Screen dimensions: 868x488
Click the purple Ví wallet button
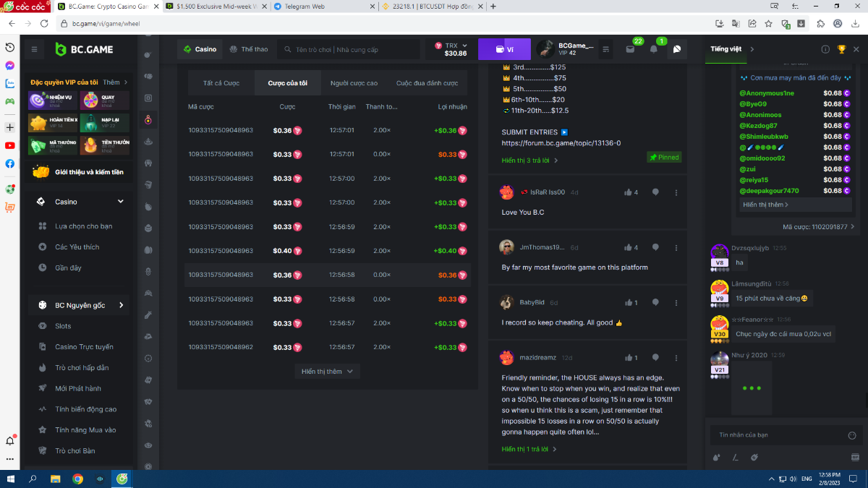504,49
